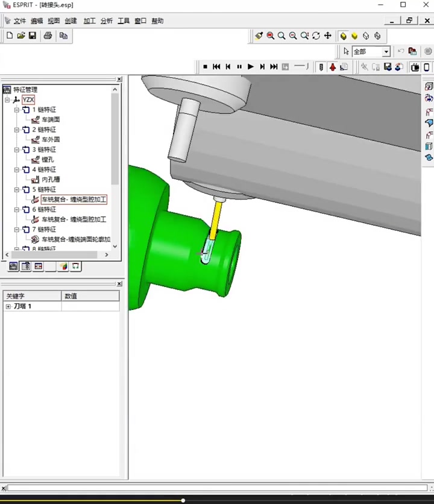The height and width of the screenshot is (504, 434).
Task: Switch to the red table tab icon below tree
Action: coord(38,266)
